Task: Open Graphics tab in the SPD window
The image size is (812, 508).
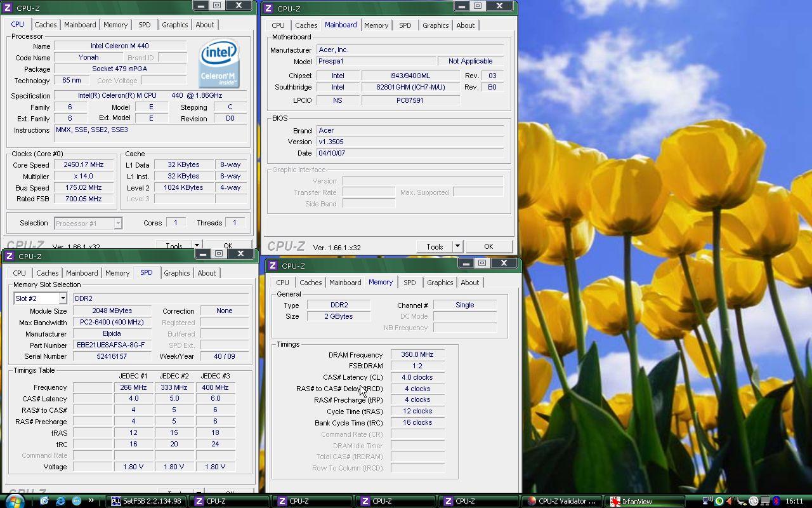Action: [176, 273]
